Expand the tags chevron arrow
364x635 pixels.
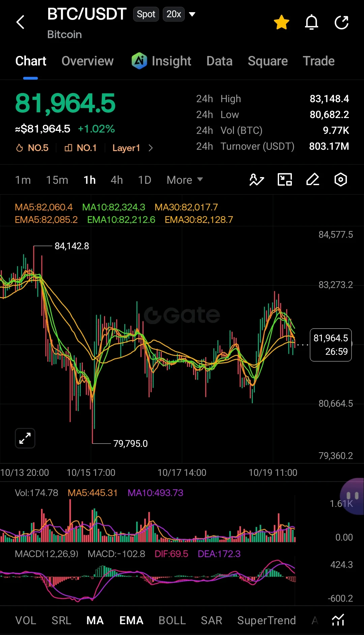[x=151, y=148]
